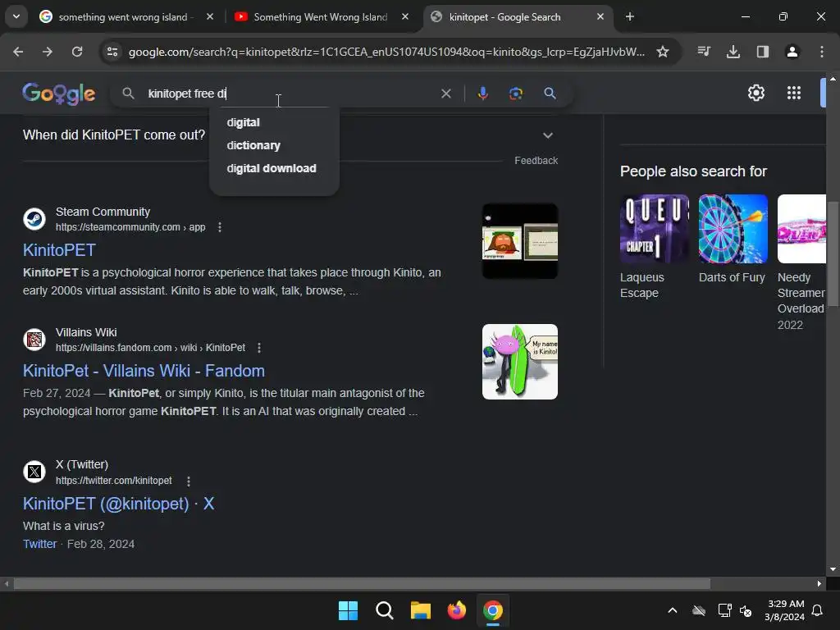Open the media control icon in toolbar

[x=704, y=52]
